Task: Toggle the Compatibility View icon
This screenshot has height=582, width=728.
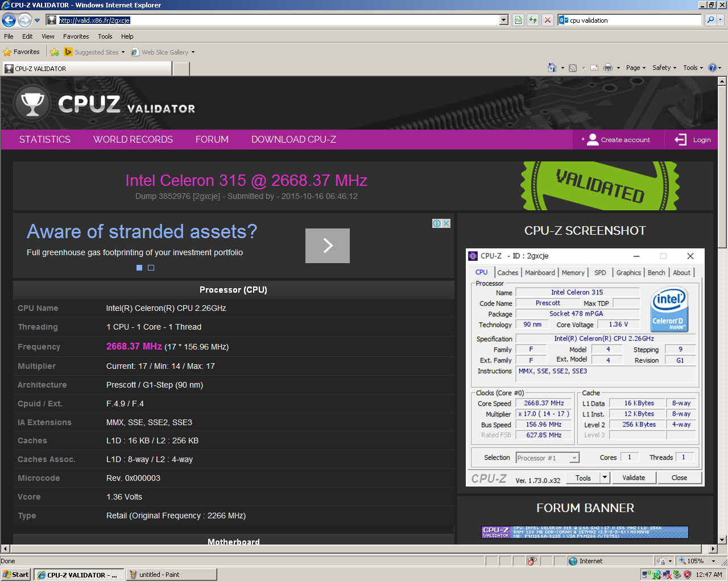Action: click(x=518, y=20)
